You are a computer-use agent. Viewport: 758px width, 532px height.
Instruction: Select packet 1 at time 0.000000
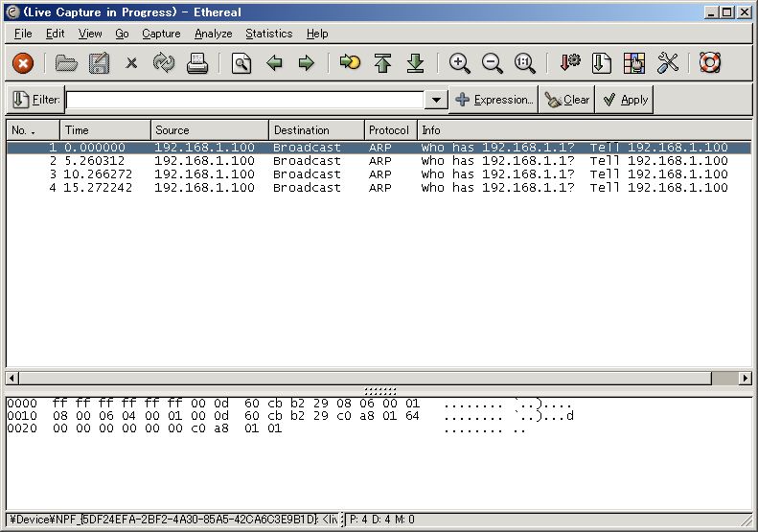click(x=379, y=148)
